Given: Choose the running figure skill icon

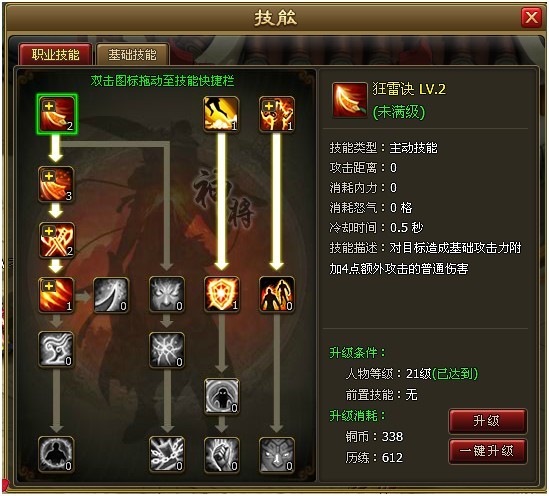Looking at the screenshot, I should tap(221, 114).
